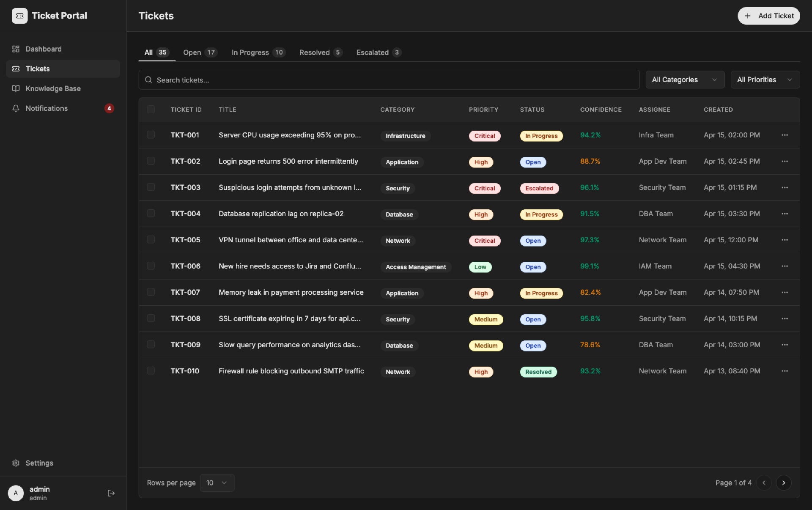This screenshot has height=510, width=812.
Task: Open the Dashboard from the sidebar
Action: click(x=43, y=49)
